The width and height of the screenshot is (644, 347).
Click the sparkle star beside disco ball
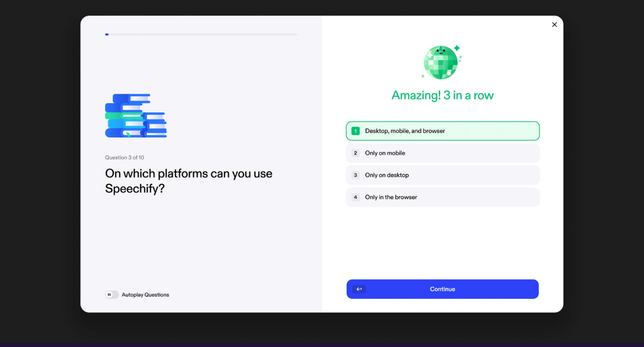(457, 48)
